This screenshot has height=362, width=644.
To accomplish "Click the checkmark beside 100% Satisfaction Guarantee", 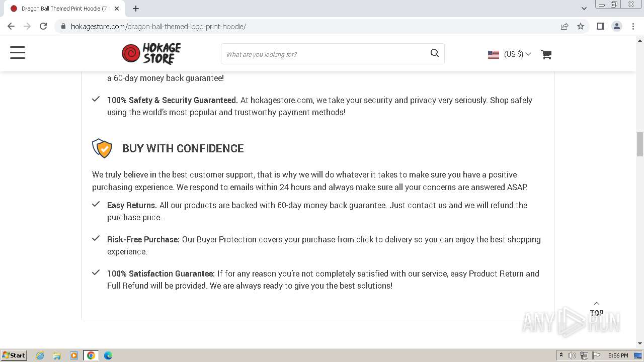I will pos(96,273).
